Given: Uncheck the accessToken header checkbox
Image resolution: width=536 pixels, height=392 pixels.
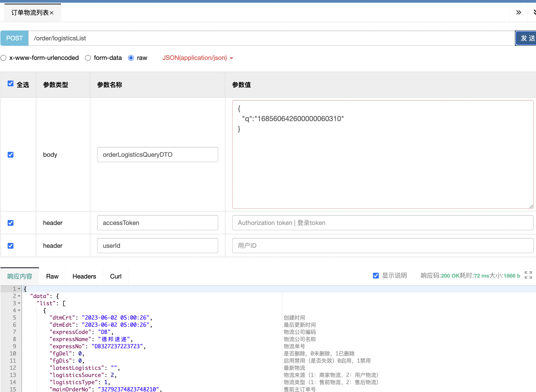Looking at the screenshot, I should (x=11, y=223).
